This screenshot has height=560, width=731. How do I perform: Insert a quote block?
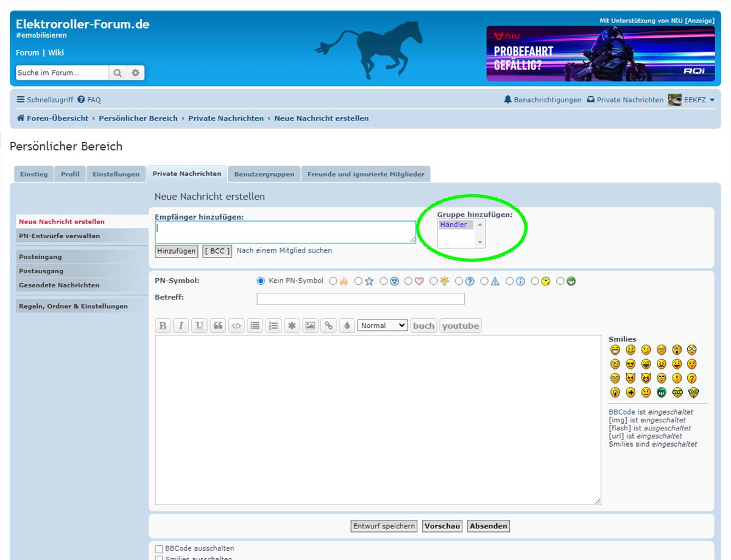[218, 326]
